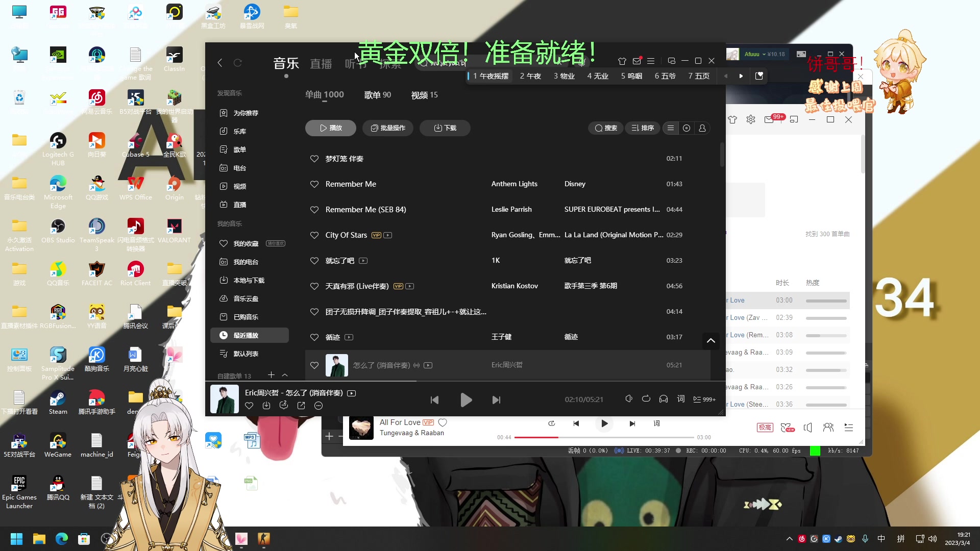Open 本地与下载 in sidebar
Viewport: 980px width, 551px height.
click(250, 280)
